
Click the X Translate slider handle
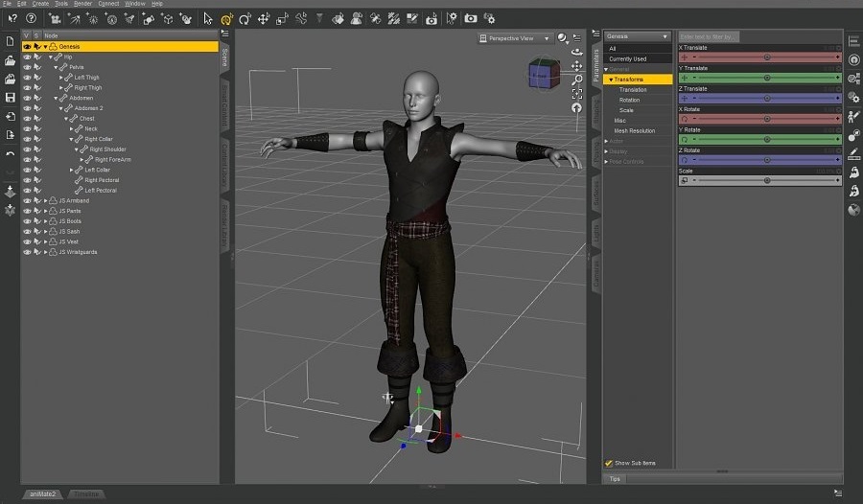click(x=767, y=57)
